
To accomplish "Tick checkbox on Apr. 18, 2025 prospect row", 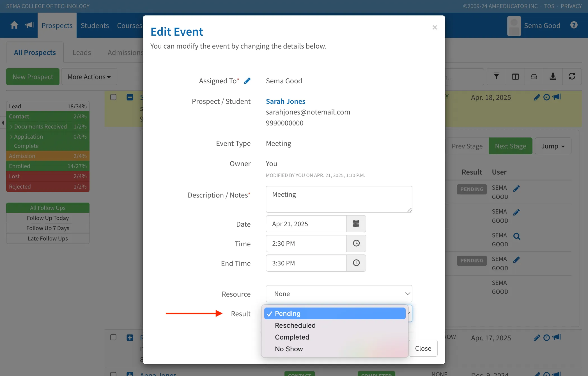I will coord(113,97).
